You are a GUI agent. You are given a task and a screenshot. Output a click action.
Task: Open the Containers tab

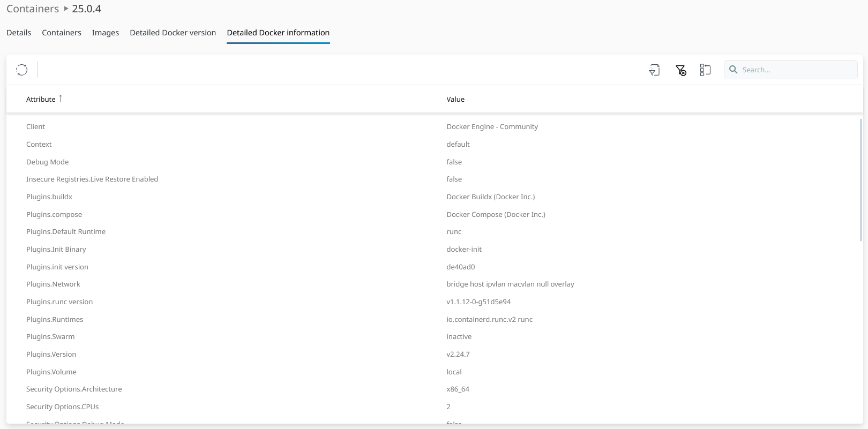pos(62,33)
